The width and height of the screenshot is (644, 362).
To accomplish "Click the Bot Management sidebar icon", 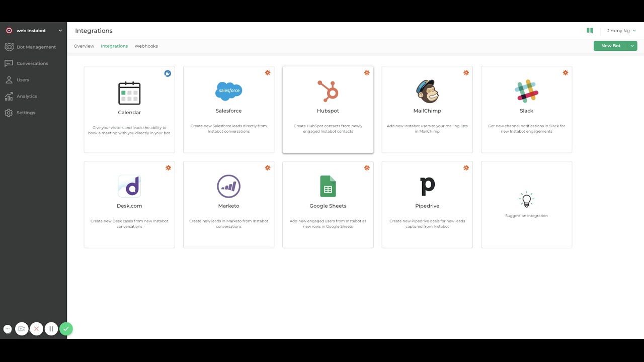I will point(9,47).
